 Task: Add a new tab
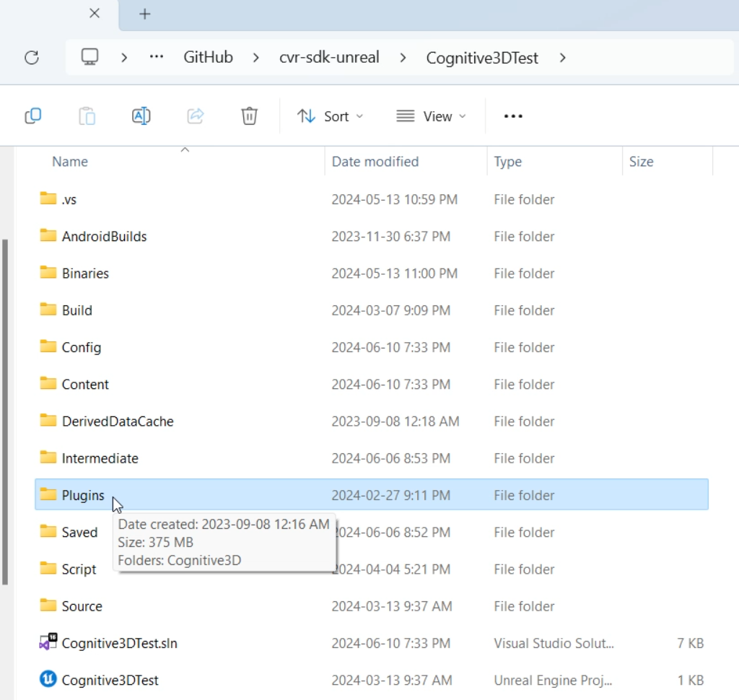[x=144, y=14]
